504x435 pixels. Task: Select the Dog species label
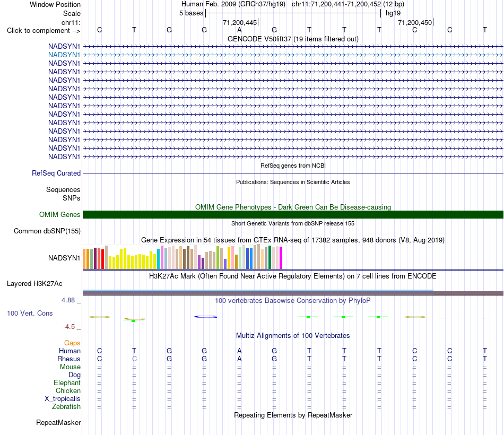click(x=74, y=375)
